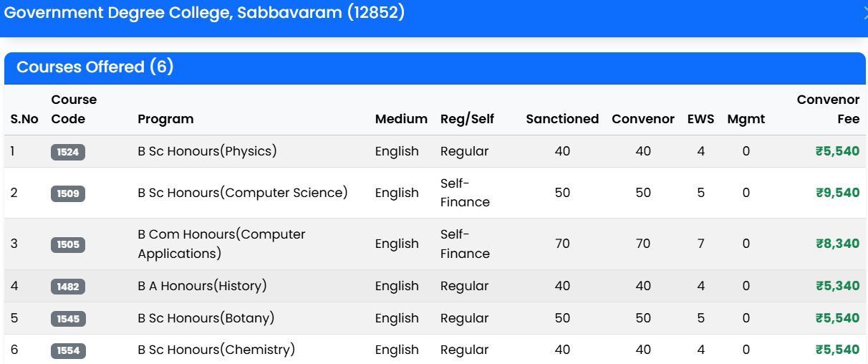Close the college details dialog
Screen dimensions: 868x364
click(x=864, y=12)
